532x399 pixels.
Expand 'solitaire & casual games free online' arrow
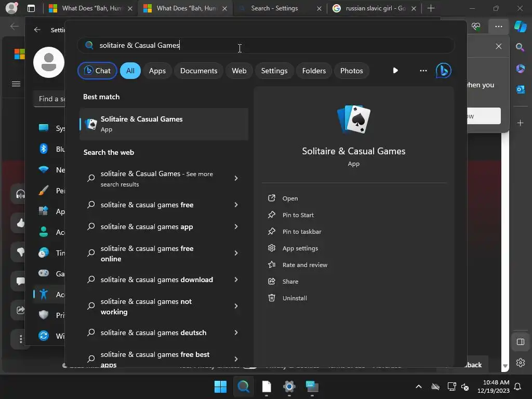(x=236, y=253)
